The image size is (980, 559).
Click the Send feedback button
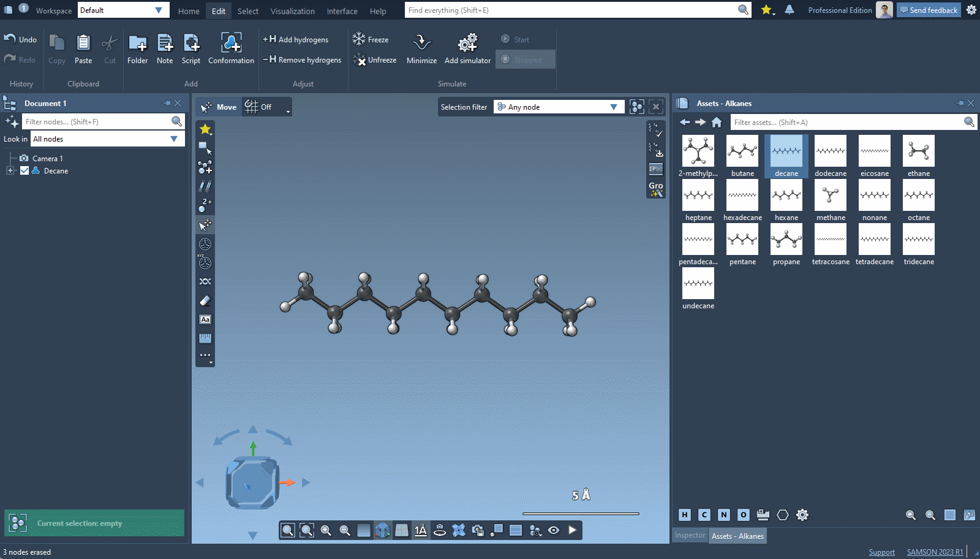(928, 10)
